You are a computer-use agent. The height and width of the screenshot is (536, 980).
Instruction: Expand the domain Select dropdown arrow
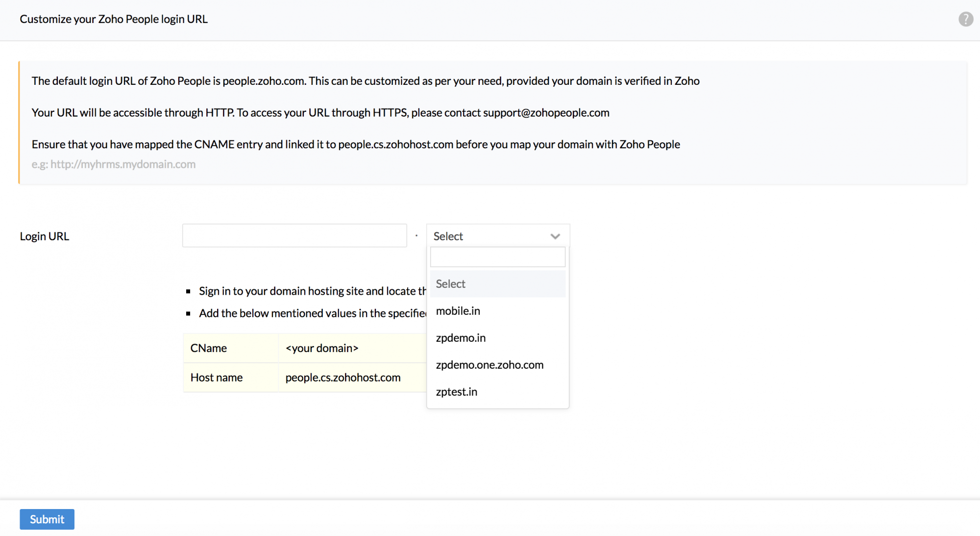tap(555, 236)
